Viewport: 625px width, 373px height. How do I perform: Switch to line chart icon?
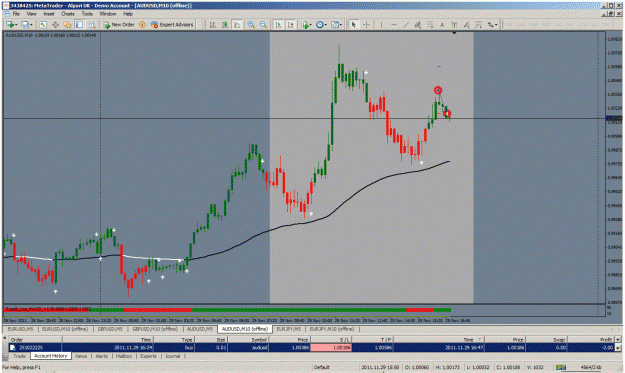pos(237,25)
